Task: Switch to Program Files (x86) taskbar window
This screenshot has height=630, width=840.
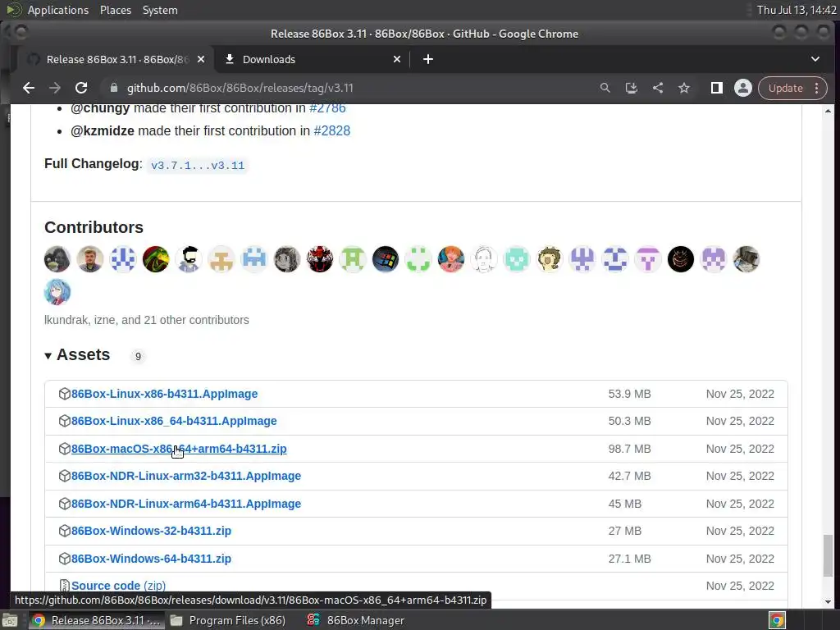Action: pyautogui.click(x=228, y=620)
